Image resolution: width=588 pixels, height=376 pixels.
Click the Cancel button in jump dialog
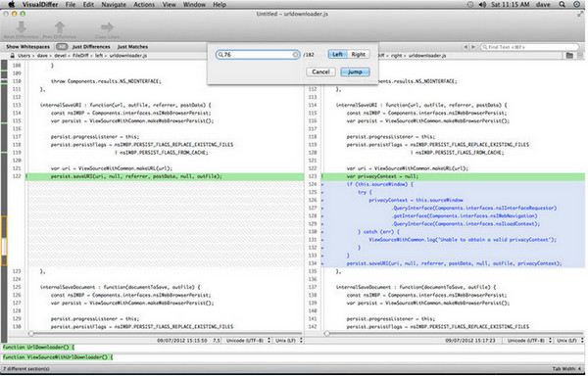pos(320,71)
